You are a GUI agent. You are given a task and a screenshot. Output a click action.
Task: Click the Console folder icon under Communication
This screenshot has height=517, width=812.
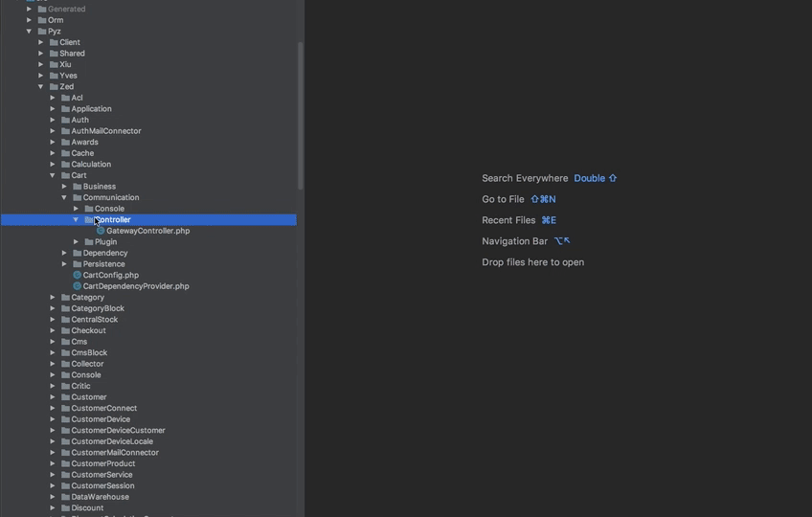click(88, 209)
